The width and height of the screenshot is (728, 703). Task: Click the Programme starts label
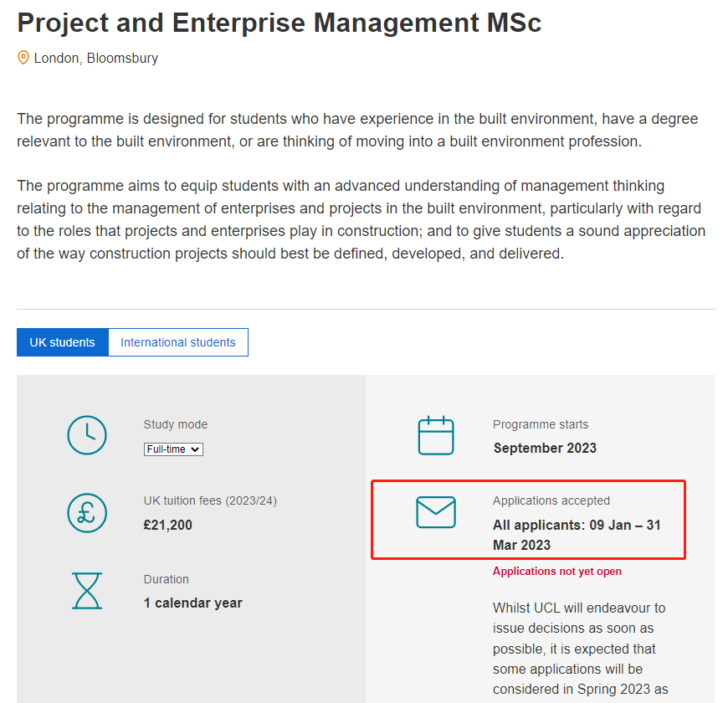(x=541, y=424)
